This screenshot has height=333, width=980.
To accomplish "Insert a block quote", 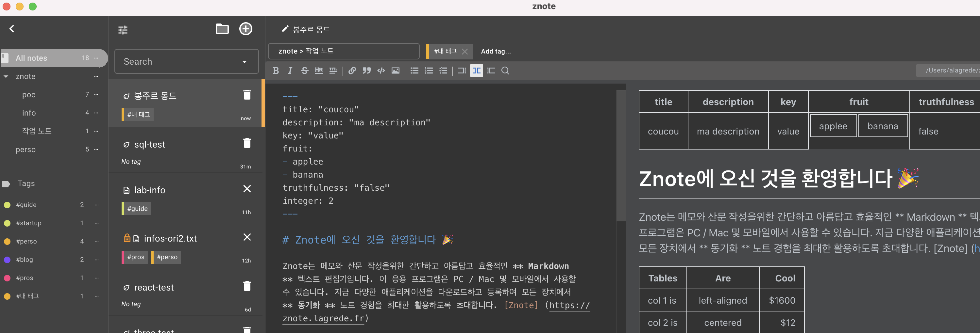I will point(367,71).
